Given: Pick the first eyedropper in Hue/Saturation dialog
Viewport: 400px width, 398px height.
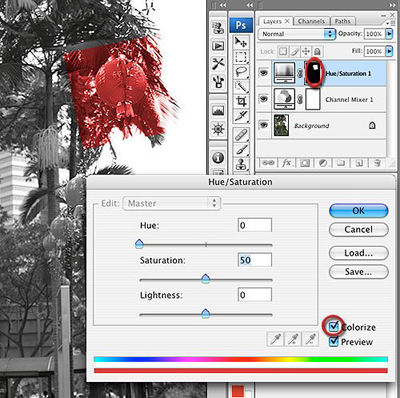Looking at the screenshot, I should [276, 339].
